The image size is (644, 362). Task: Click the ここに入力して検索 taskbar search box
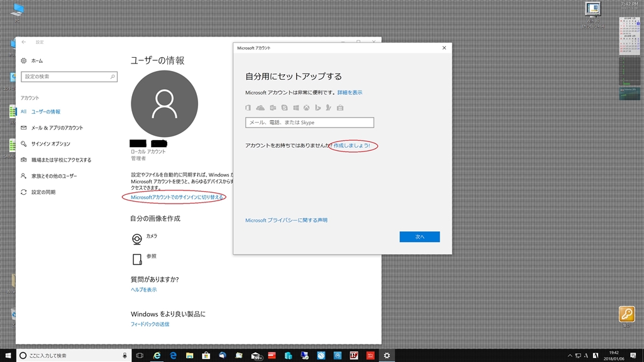(x=74, y=356)
